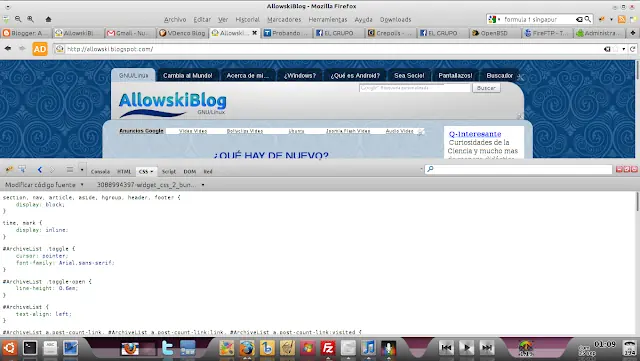Open dropdown beside Firebug list icon
This screenshot has width=640, height=361.
click(x=82, y=169)
